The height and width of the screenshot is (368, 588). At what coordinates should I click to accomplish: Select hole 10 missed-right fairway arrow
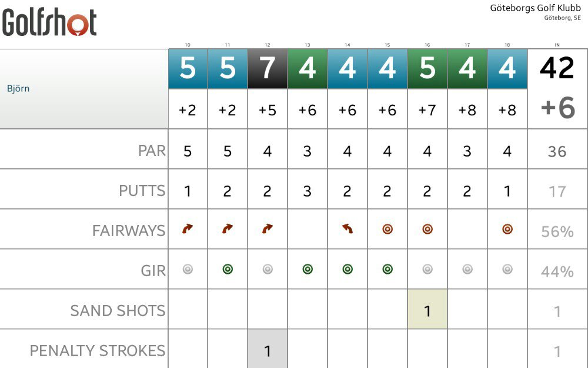tap(188, 228)
